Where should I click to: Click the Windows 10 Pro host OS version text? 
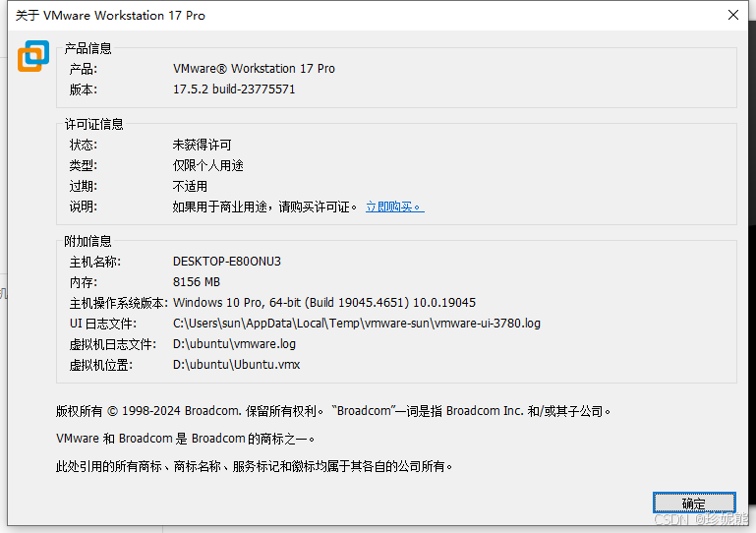coord(324,303)
